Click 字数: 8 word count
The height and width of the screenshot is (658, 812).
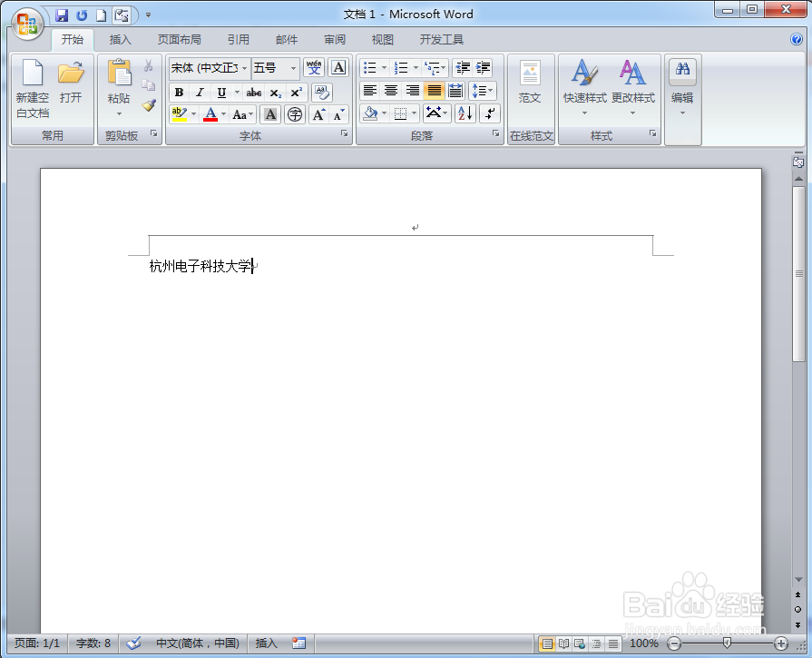(93, 643)
